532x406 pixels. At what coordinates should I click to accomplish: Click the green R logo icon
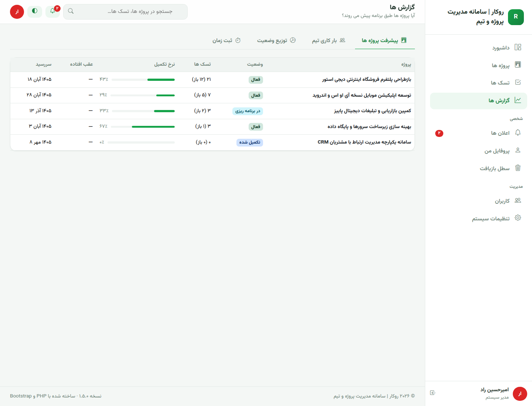pos(516,17)
